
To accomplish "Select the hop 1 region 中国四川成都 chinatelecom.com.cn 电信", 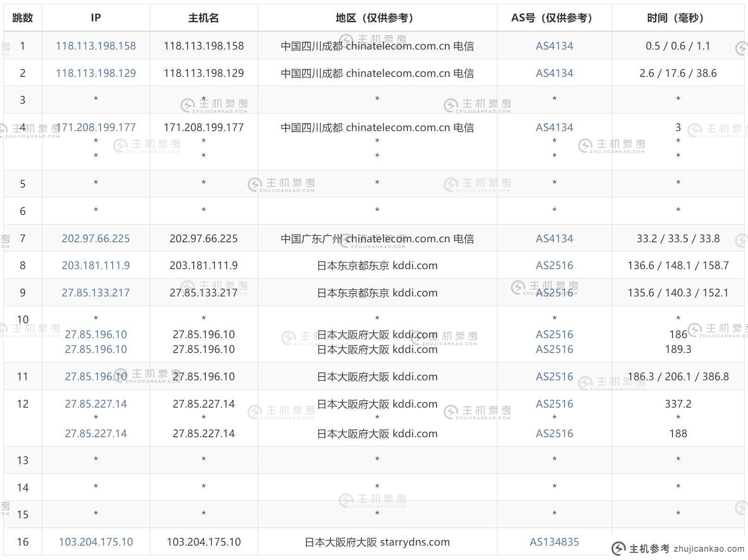I will [377, 46].
